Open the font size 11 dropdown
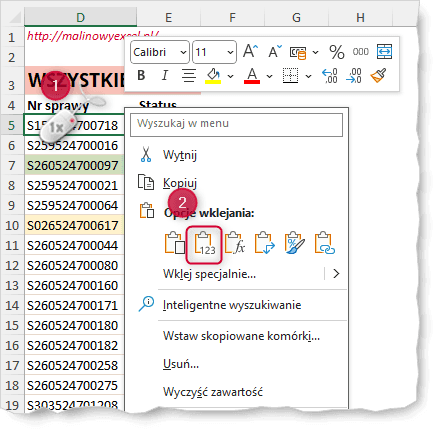435x429 pixels. coord(214,52)
